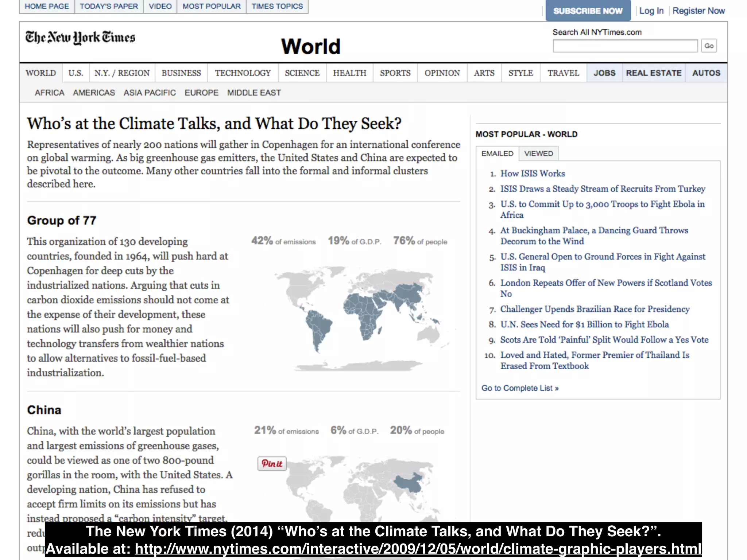
Task: Click the article headline 'Who's at the Climate Talks'
Action: click(214, 124)
